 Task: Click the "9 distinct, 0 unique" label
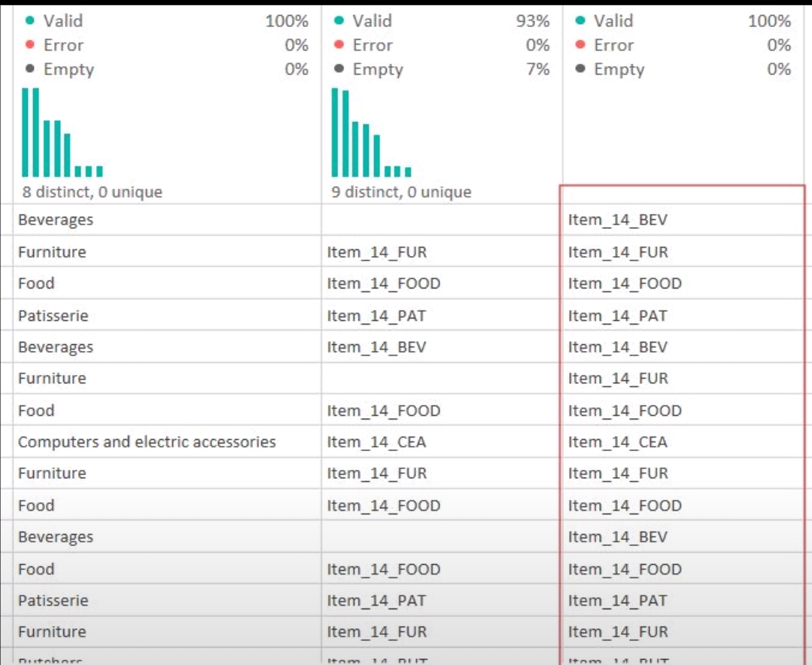[401, 192]
